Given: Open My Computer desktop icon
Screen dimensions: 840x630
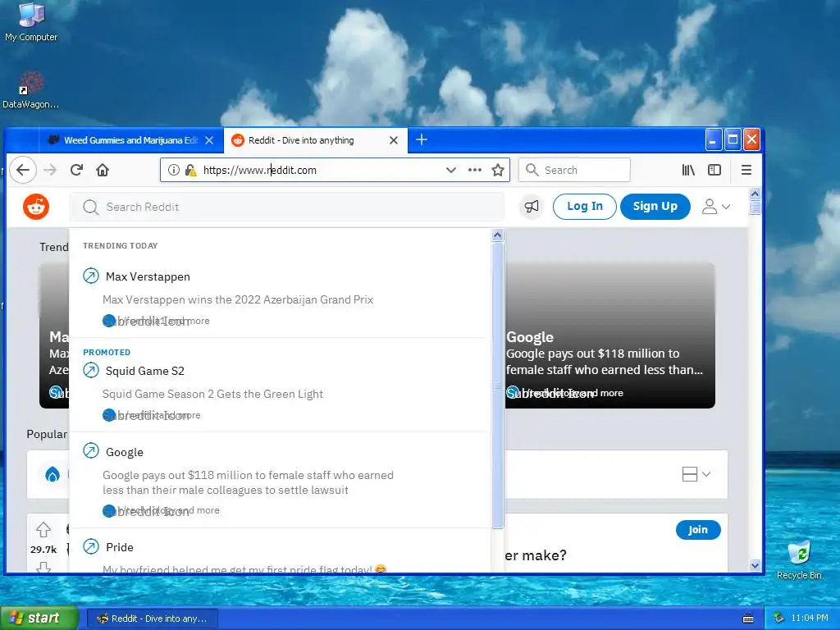Looking at the screenshot, I should (x=31, y=22).
